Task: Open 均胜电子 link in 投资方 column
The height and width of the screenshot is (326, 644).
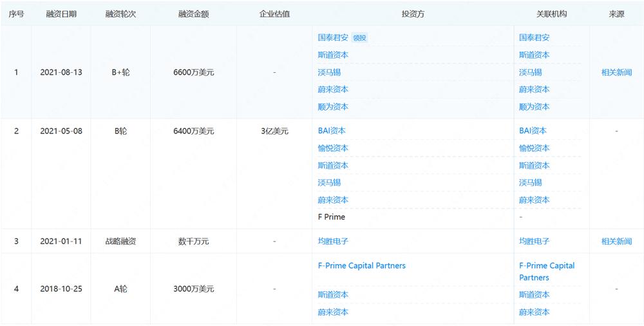Action: click(x=333, y=242)
